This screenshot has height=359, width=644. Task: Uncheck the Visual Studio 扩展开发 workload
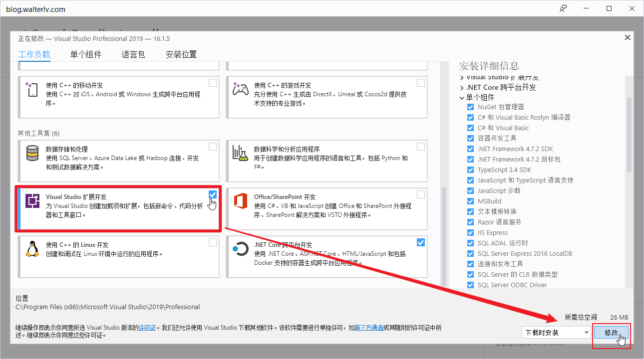click(213, 194)
